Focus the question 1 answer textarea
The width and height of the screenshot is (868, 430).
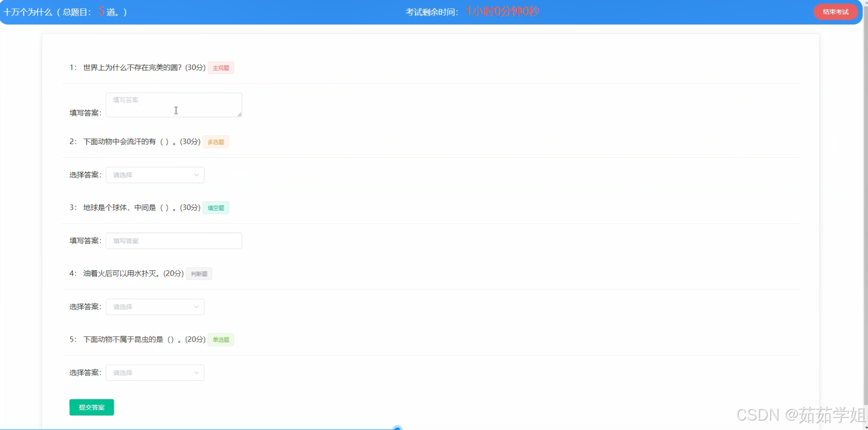(x=174, y=105)
